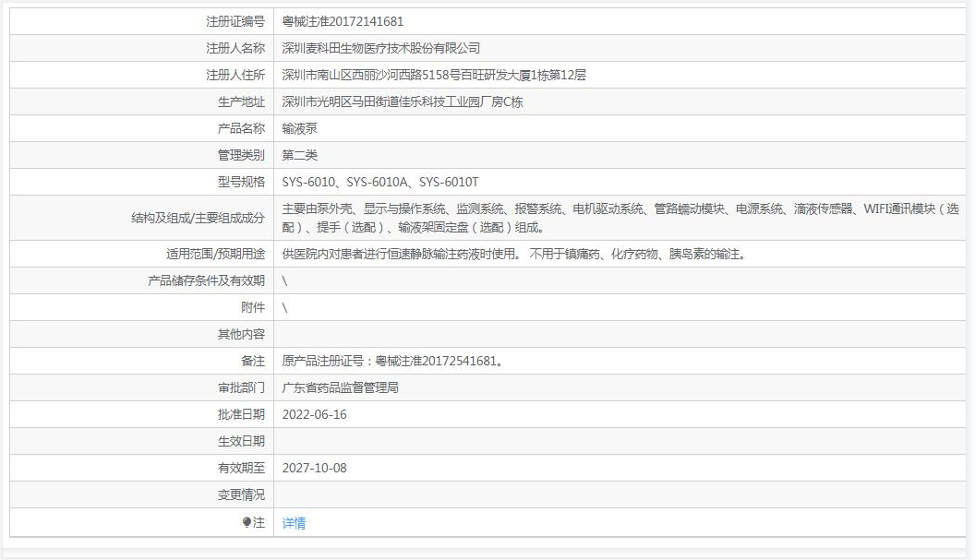Click the 生效日期 row label
Viewport: 975px width, 560px height.
click(x=241, y=441)
